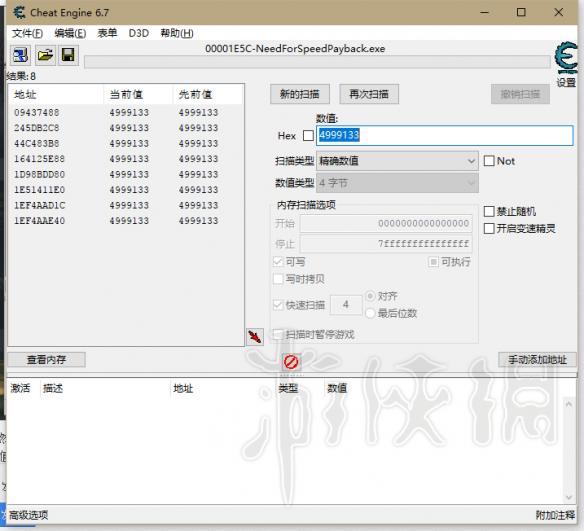The width and height of the screenshot is (584, 531).
Task: Toggle the 快速扫描 checkbox
Action: (x=278, y=305)
